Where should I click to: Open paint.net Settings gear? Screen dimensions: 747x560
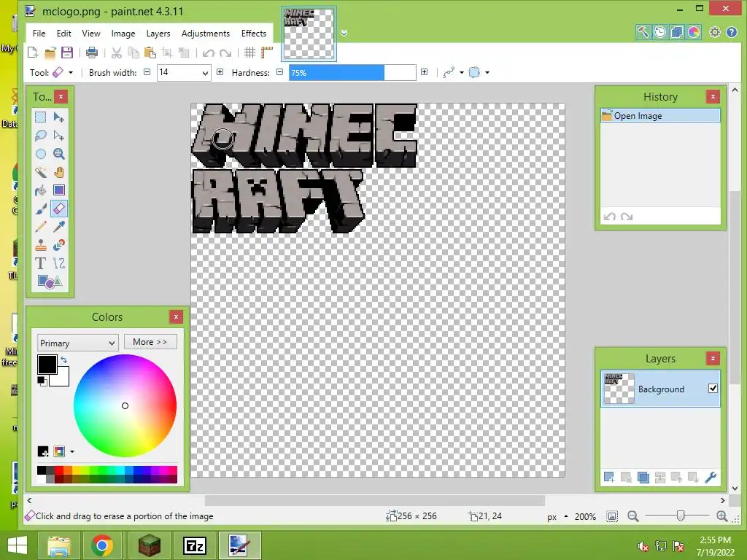715,32
